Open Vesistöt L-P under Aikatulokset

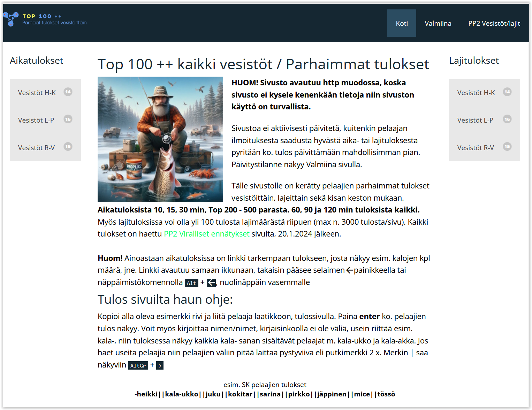(x=45, y=120)
